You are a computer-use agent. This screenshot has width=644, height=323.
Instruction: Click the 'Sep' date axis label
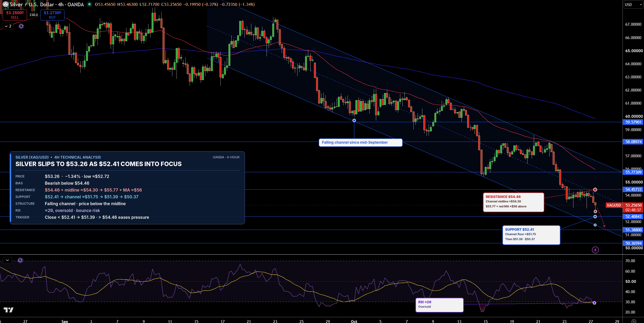click(x=65, y=321)
